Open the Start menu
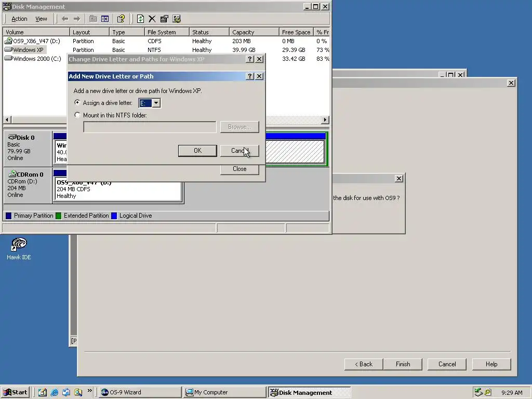Image resolution: width=532 pixels, height=399 pixels. pos(16,392)
